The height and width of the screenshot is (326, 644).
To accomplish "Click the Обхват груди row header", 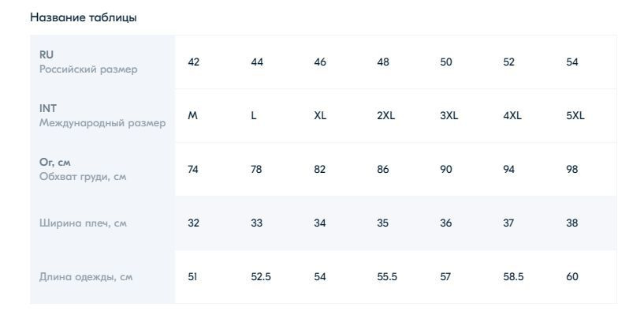I will 102,170.
